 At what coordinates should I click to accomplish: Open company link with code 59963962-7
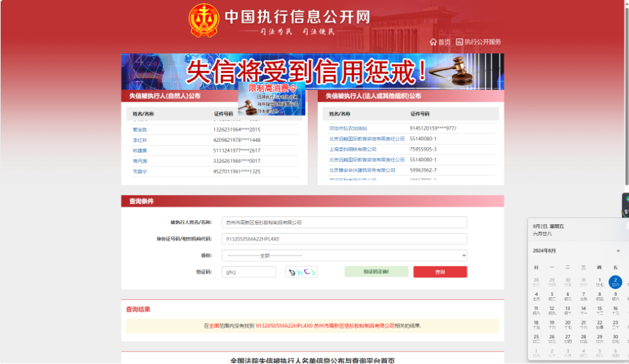(x=362, y=170)
